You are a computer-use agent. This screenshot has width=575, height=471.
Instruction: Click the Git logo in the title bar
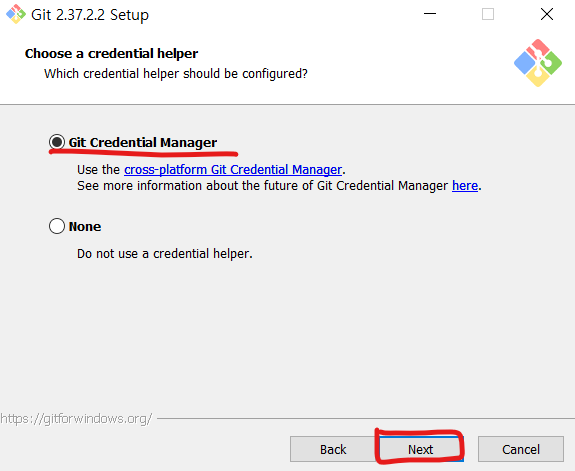coord(16,14)
